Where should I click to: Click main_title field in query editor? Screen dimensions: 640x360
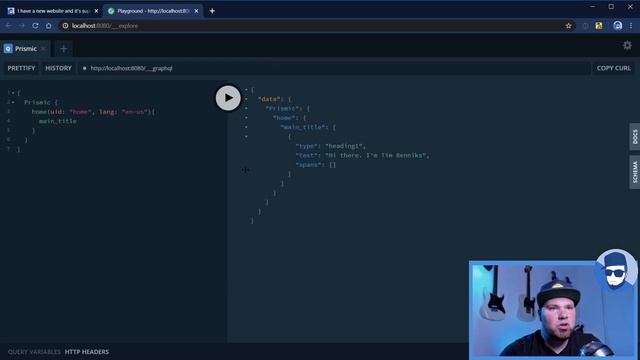point(58,121)
